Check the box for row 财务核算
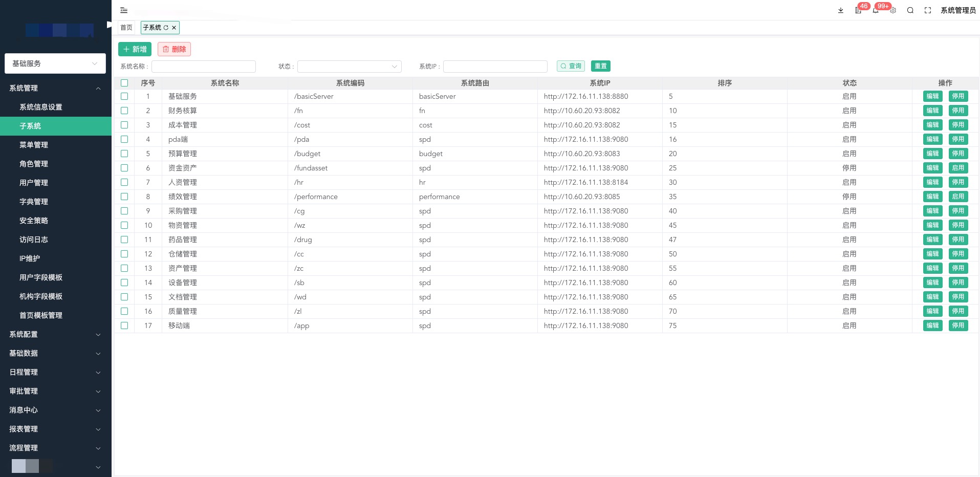Screen dimensions: 980x477 (x=124, y=111)
